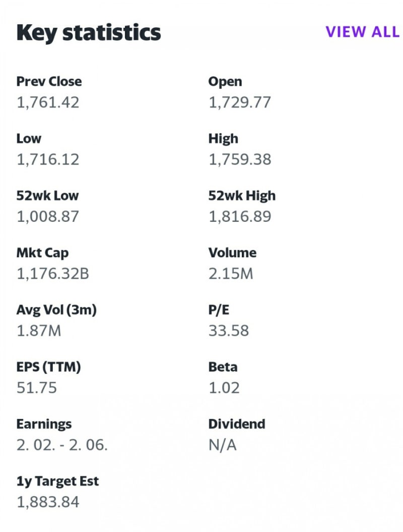Screen dimensions: 403x532
Task: Select the EPS (TTM) value 51.75
Action: click(x=37, y=388)
